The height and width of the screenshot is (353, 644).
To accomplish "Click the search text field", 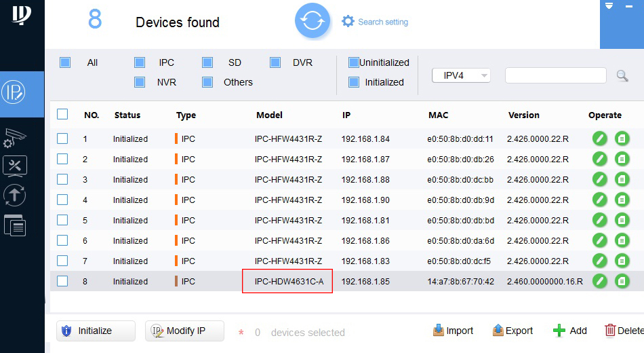I will (555, 75).
